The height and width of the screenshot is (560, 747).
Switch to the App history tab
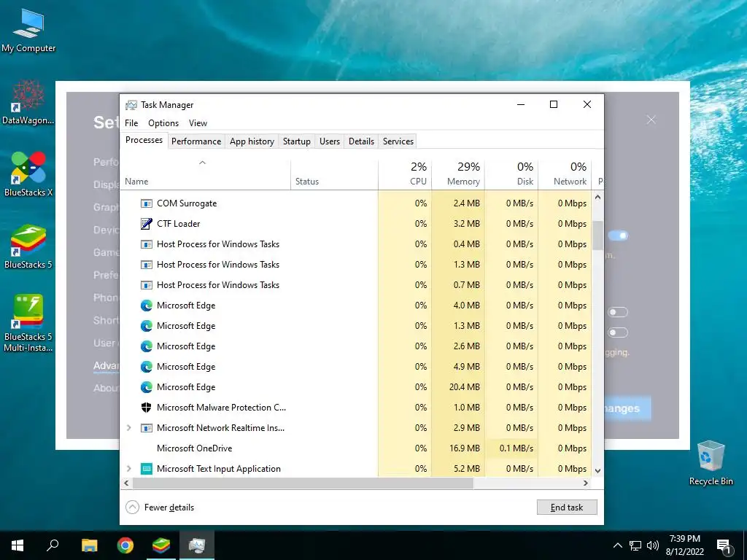pyautogui.click(x=252, y=141)
